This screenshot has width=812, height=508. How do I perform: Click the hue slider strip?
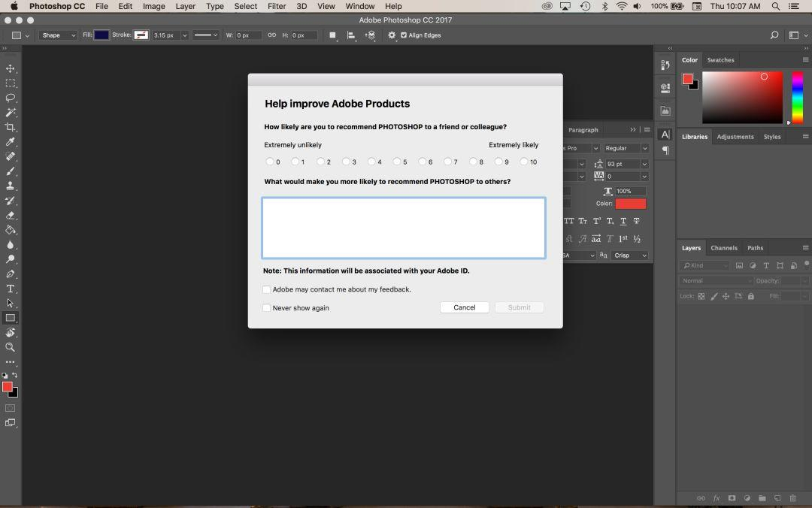pyautogui.click(x=798, y=98)
